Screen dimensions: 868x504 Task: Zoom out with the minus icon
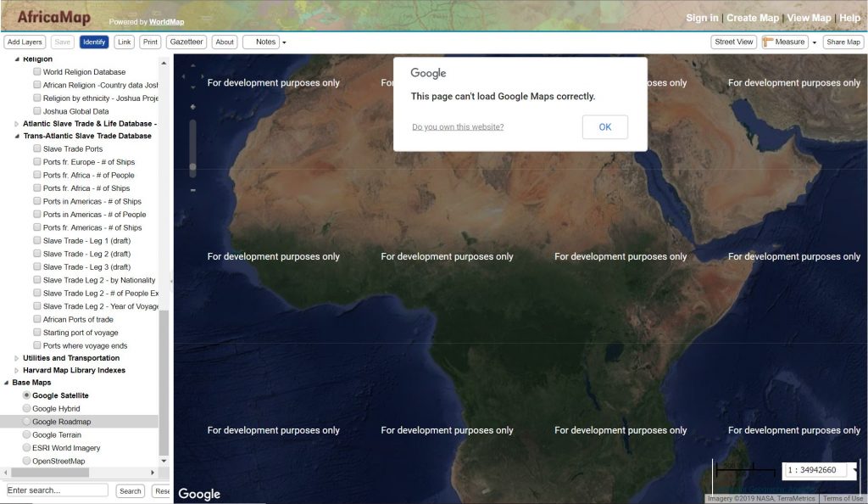192,190
